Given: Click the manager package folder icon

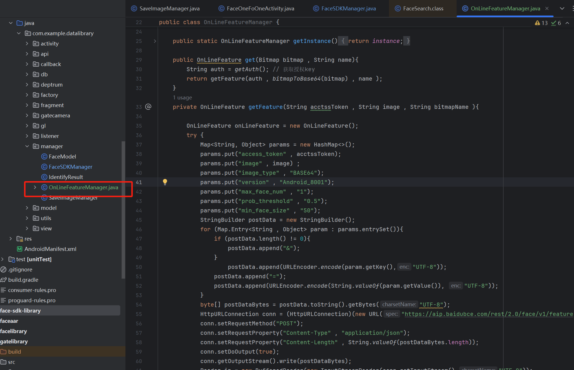Looking at the screenshot, I should coord(36,146).
